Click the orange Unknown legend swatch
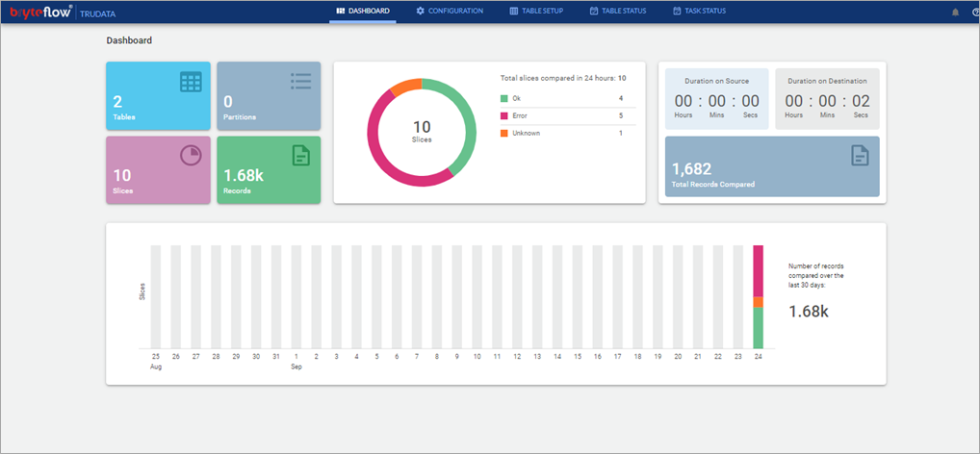 pyautogui.click(x=503, y=133)
